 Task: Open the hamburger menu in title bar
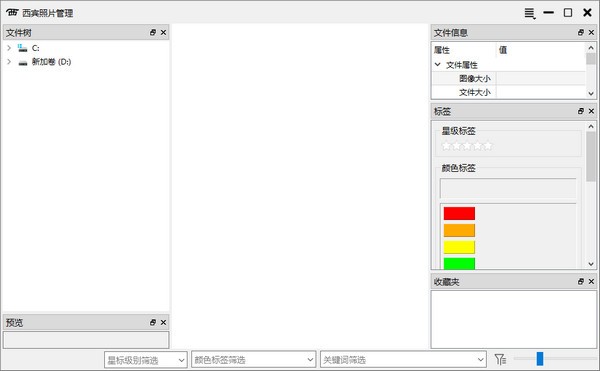pyautogui.click(x=530, y=13)
